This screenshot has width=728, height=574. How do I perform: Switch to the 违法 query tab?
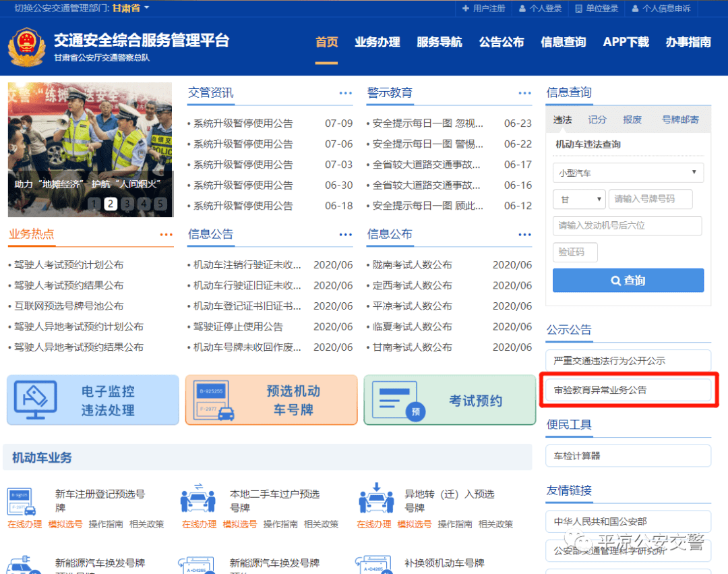562,120
